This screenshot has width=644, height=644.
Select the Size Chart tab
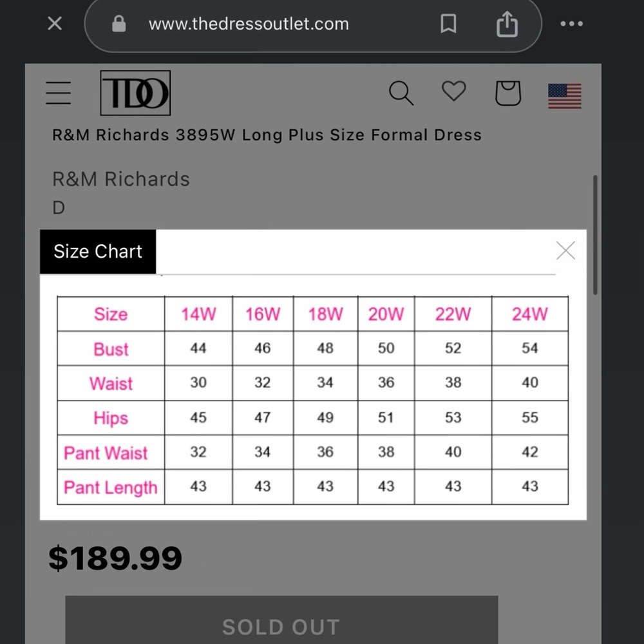click(x=98, y=251)
